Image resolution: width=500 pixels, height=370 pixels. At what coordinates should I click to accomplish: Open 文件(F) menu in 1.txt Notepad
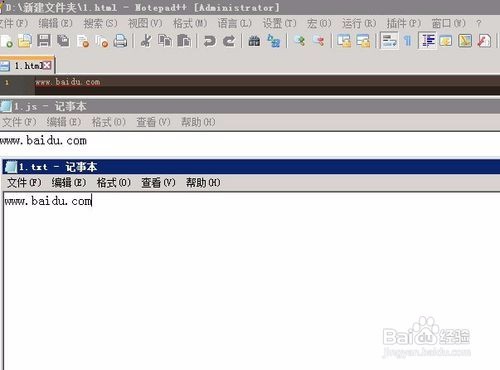pos(24,183)
